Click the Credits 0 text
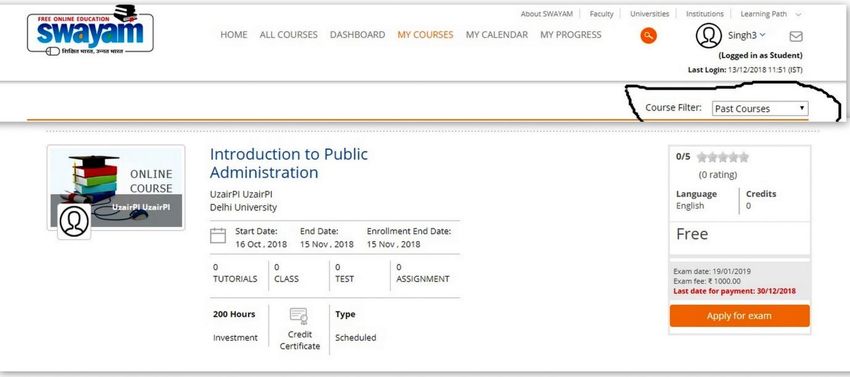This screenshot has height=377, width=850. (x=761, y=200)
